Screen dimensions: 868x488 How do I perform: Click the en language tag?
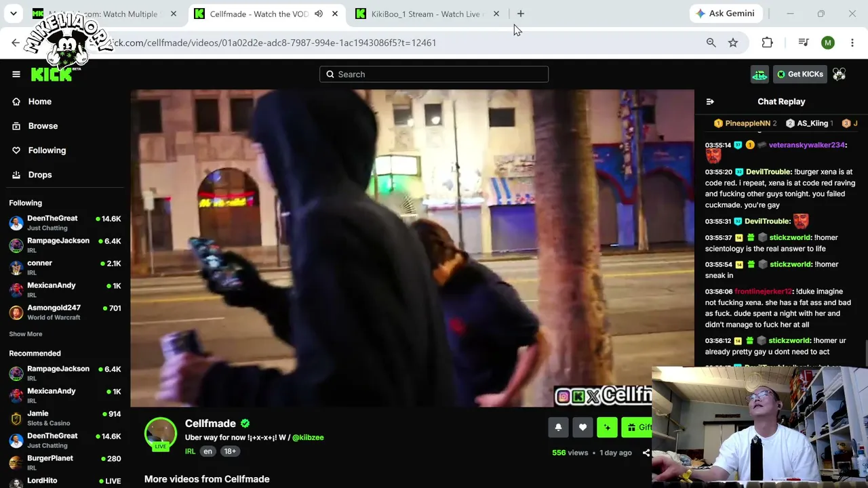[208, 451]
